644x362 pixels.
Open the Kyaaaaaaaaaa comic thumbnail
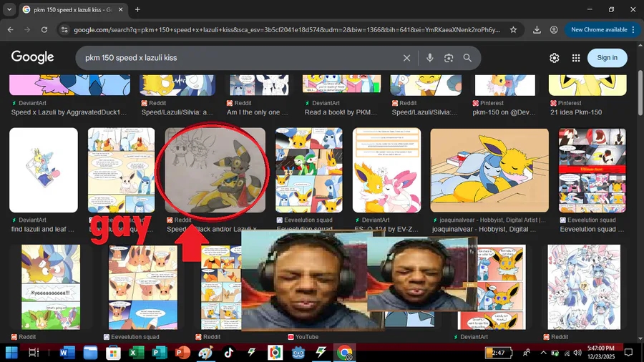click(51, 287)
